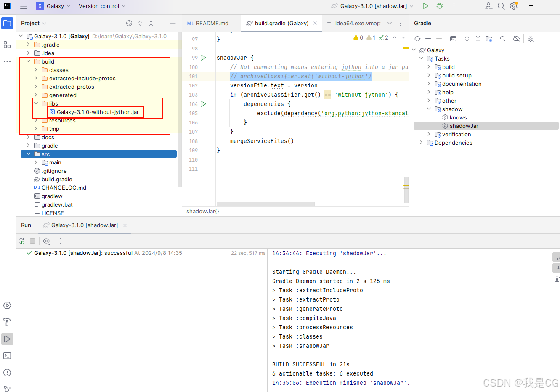The width and height of the screenshot is (560, 392).
Task: Collapse the shadow Gradle task group
Action: pyautogui.click(x=429, y=109)
